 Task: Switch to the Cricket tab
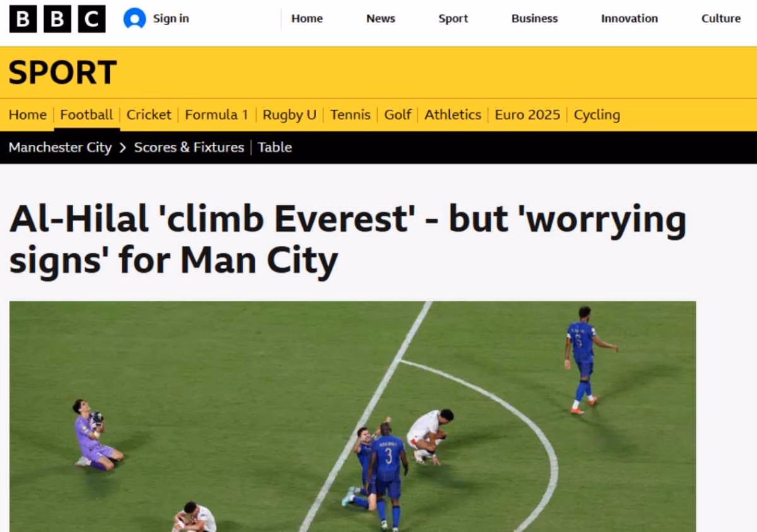click(149, 115)
